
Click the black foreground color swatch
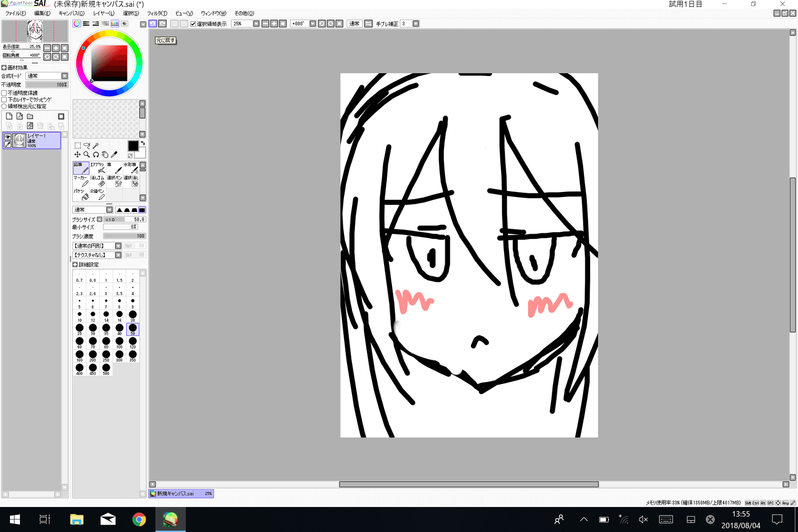(x=133, y=146)
